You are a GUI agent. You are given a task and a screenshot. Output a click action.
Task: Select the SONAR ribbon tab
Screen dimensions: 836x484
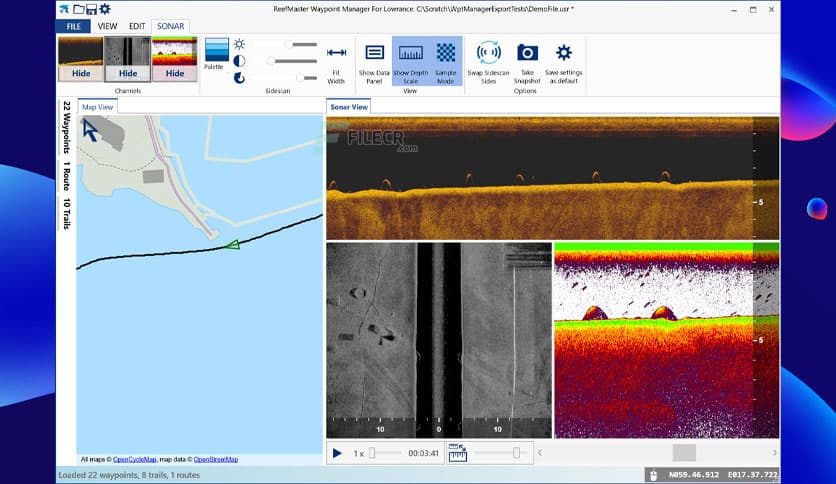(171, 26)
